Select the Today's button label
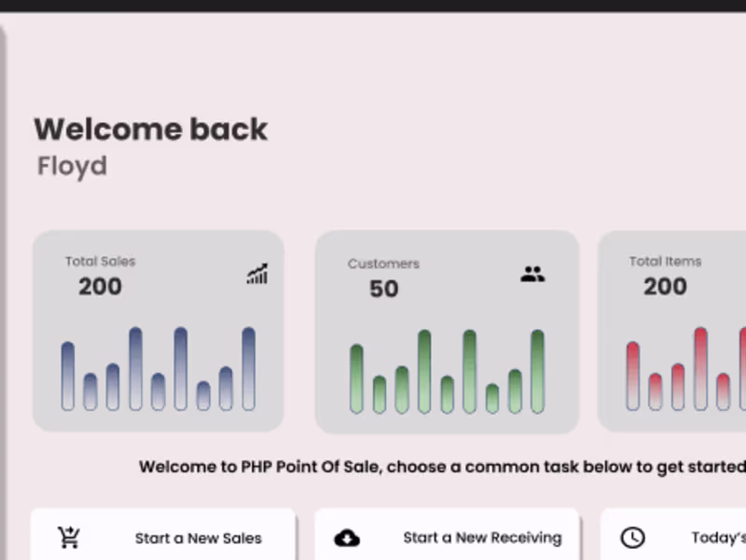 coord(718,538)
